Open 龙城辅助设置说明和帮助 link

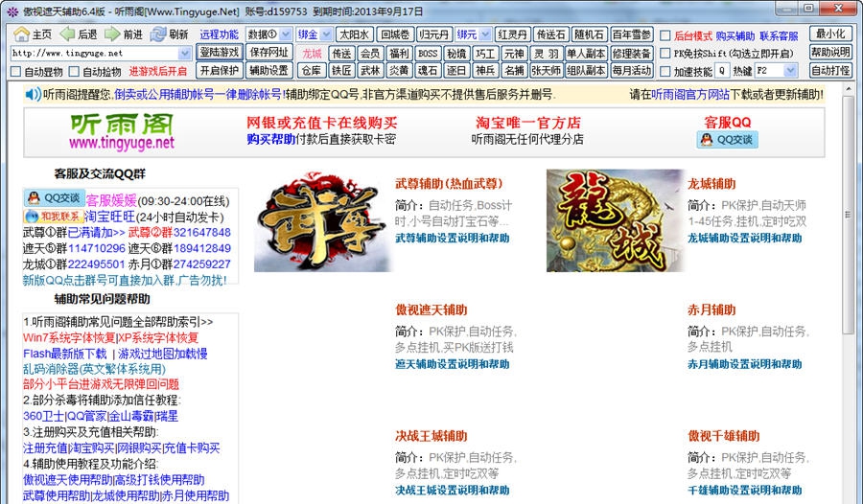coord(745,239)
